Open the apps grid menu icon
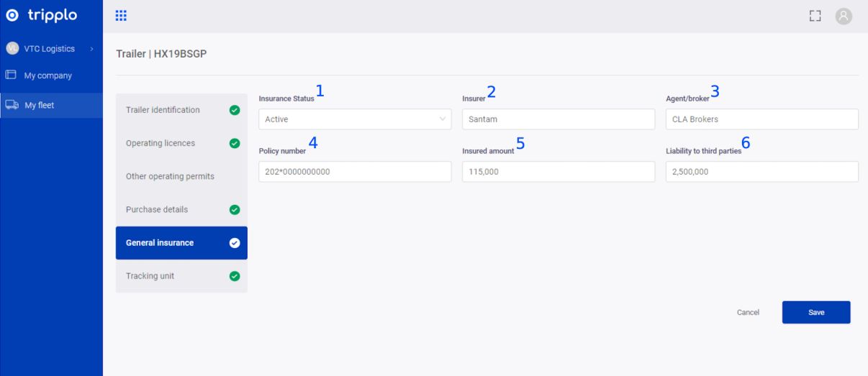 (x=121, y=16)
